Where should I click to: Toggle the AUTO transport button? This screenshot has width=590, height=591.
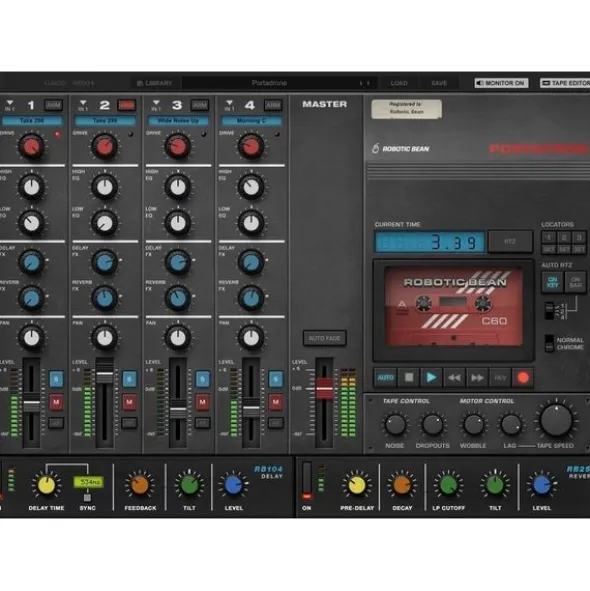coord(385,377)
